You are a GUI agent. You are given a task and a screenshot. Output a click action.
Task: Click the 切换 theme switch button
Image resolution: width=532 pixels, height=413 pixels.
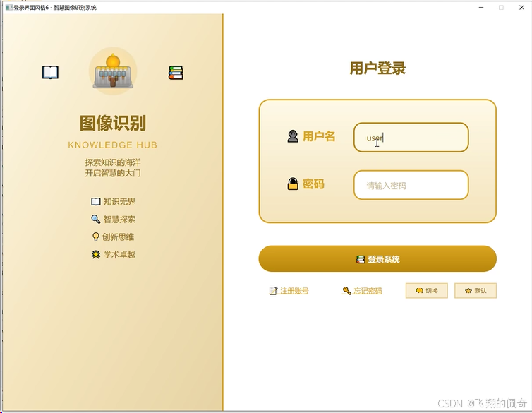427,291
